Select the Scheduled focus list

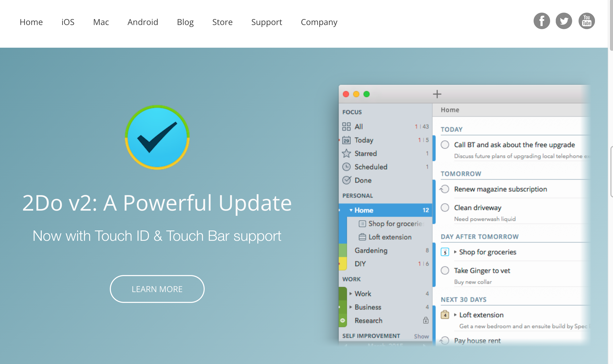tap(385, 167)
